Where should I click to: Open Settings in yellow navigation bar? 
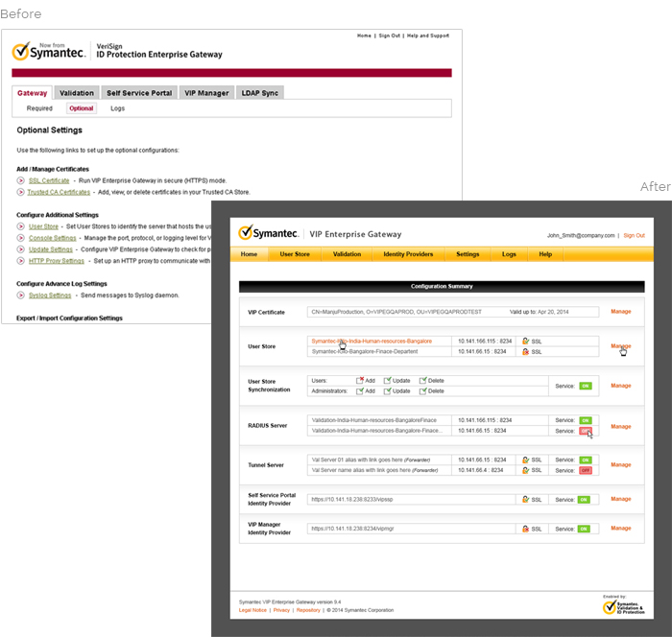(x=468, y=254)
